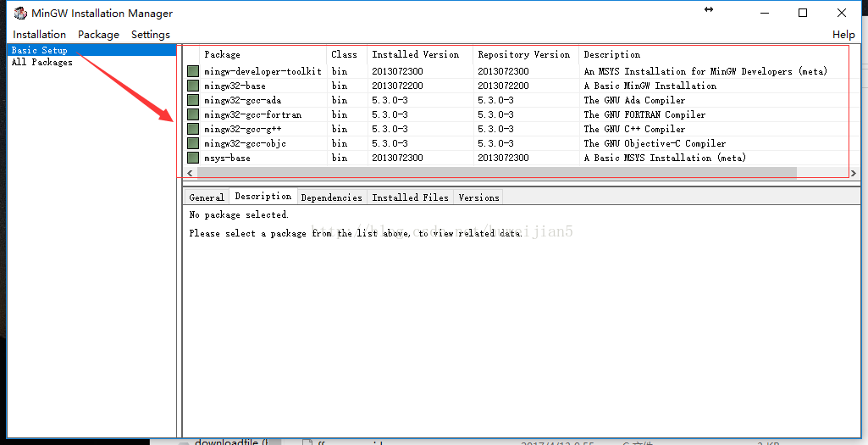Viewport: 868px width, 445px height.
Task: Click installed version 5.3.0-3 of mingw32-gcc-g++
Action: pos(390,129)
